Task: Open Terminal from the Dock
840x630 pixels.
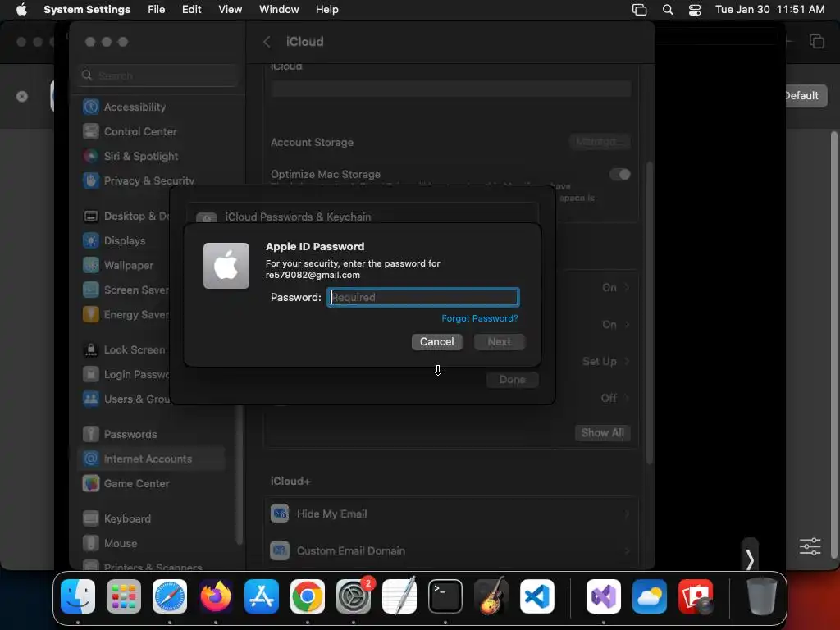Action: click(x=445, y=596)
